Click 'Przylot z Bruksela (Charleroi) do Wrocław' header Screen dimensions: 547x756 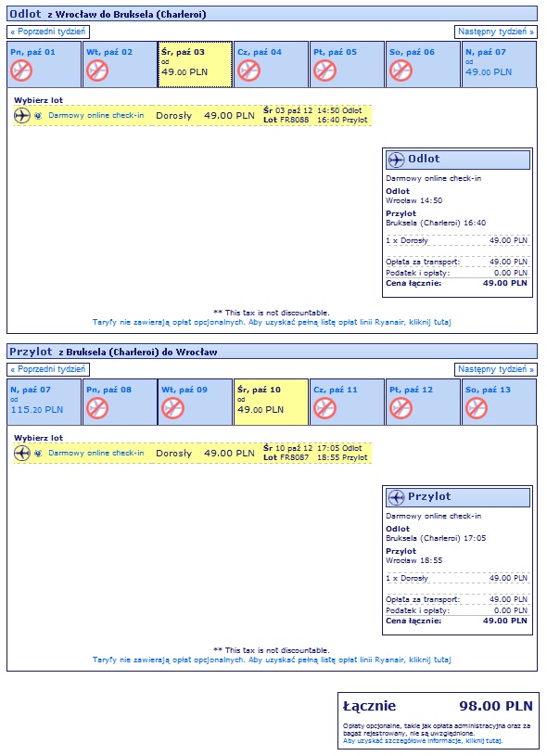point(272,352)
